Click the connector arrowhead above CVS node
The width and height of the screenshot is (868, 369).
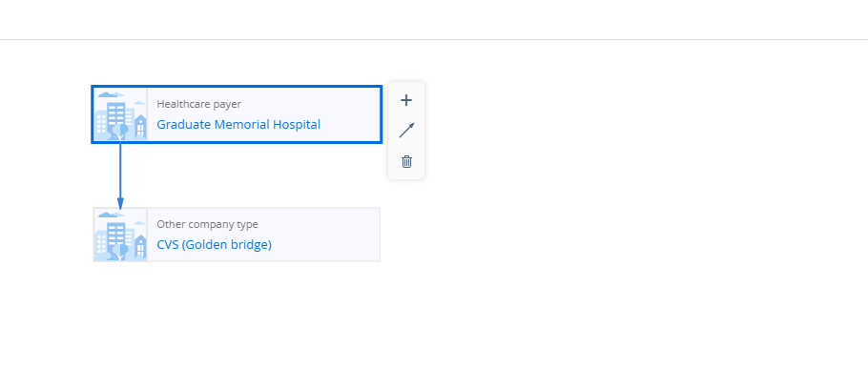(x=120, y=203)
